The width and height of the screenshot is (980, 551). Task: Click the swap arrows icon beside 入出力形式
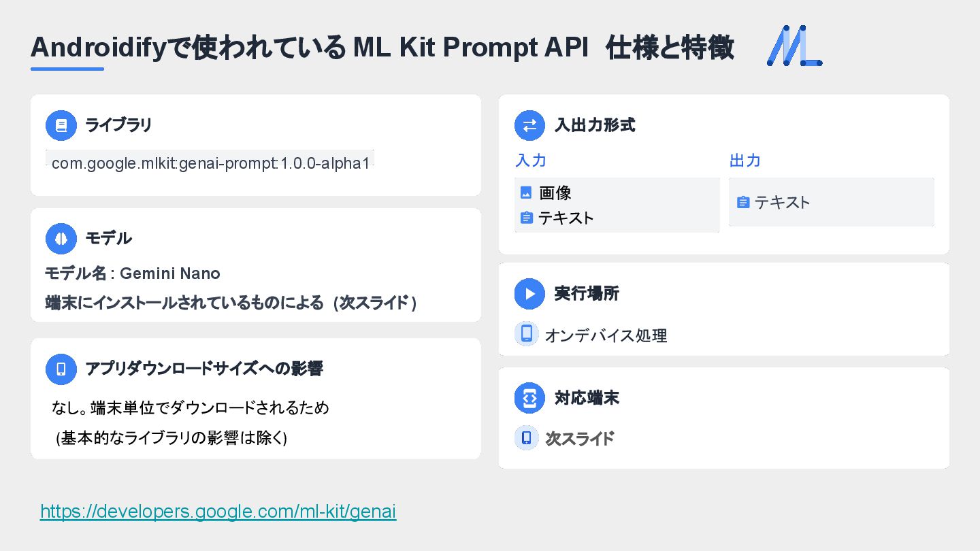(x=529, y=125)
